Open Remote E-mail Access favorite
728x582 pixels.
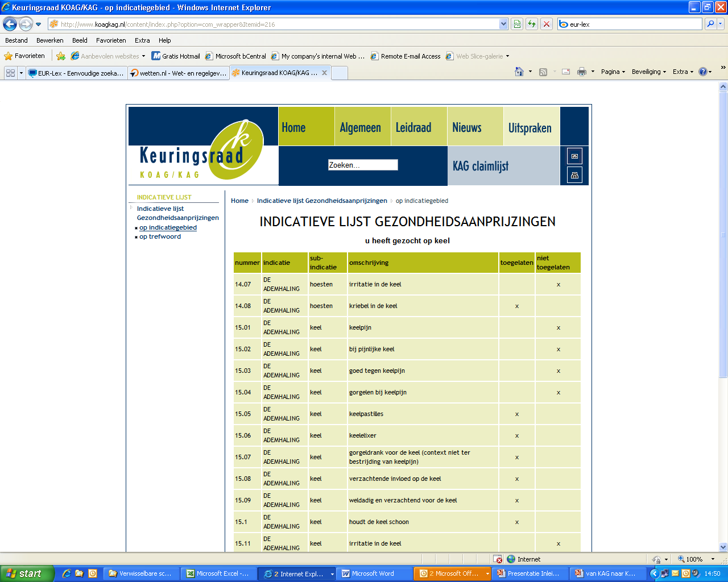click(x=406, y=56)
